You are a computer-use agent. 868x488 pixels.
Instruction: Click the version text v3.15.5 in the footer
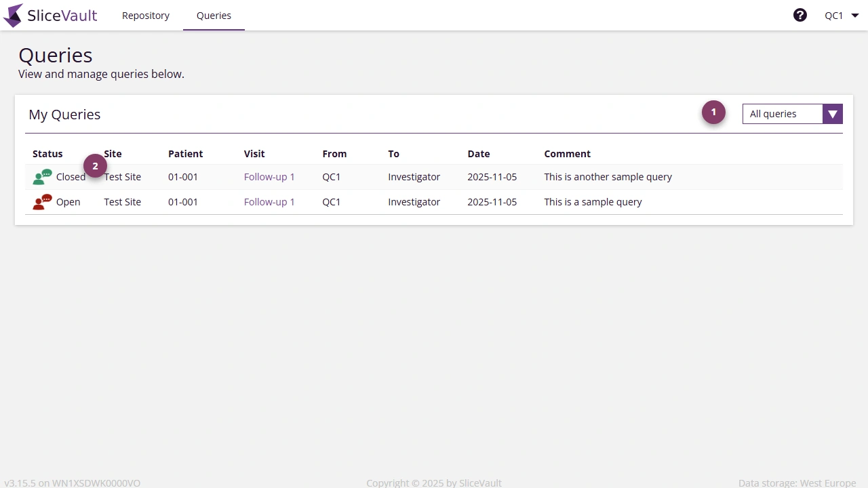pyautogui.click(x=22, y=483)
